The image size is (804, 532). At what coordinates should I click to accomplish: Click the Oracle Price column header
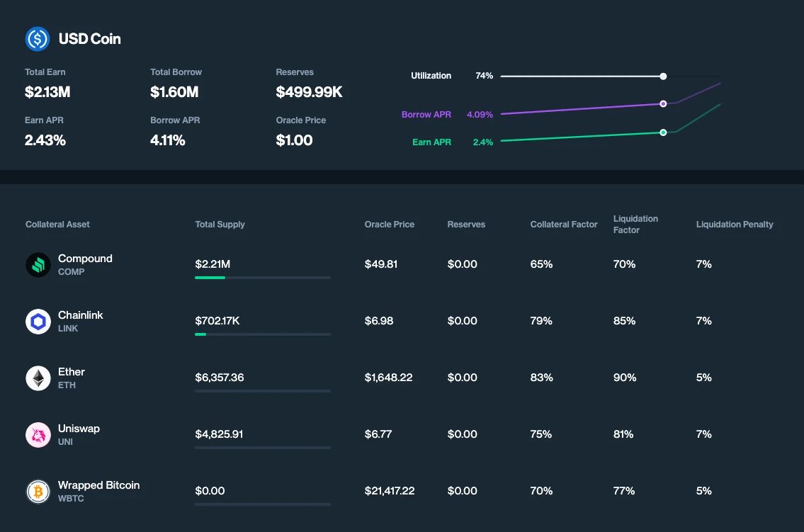tap(389, 225)
